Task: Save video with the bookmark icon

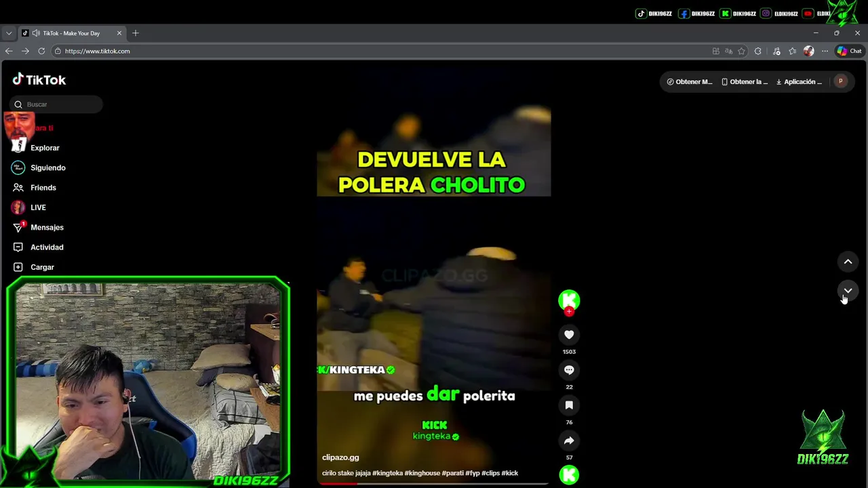Action: coord(569,405)
